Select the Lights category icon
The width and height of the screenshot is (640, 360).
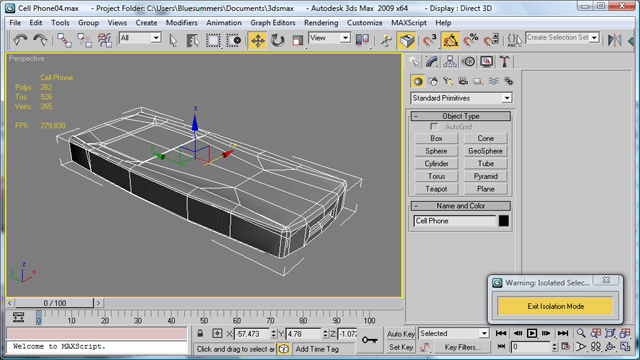[x=448, y=81]
